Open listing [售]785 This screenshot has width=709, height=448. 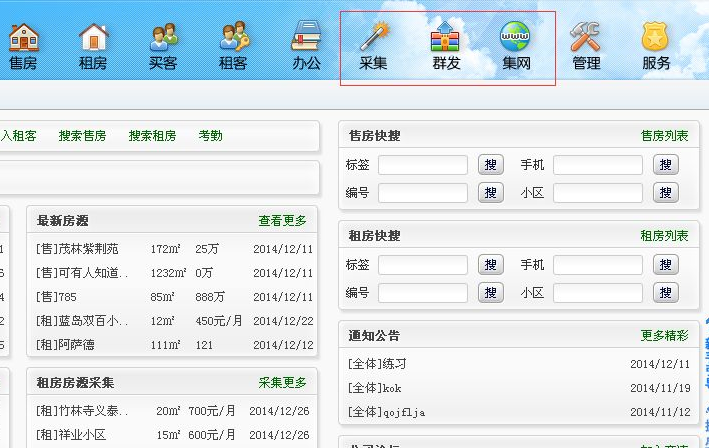point(56,297)
